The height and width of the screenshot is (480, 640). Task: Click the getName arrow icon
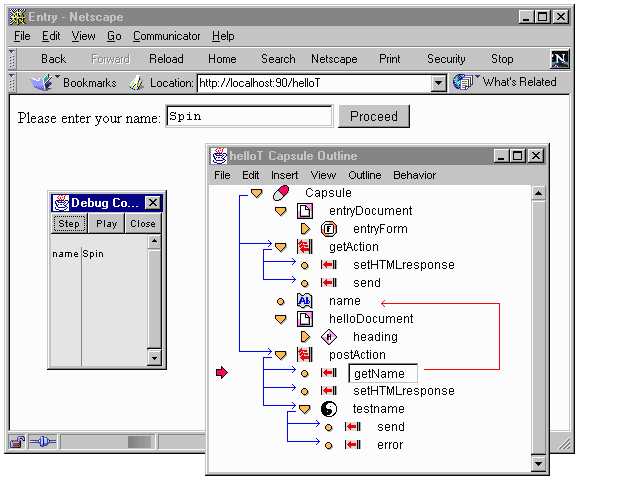pos(329,373)
